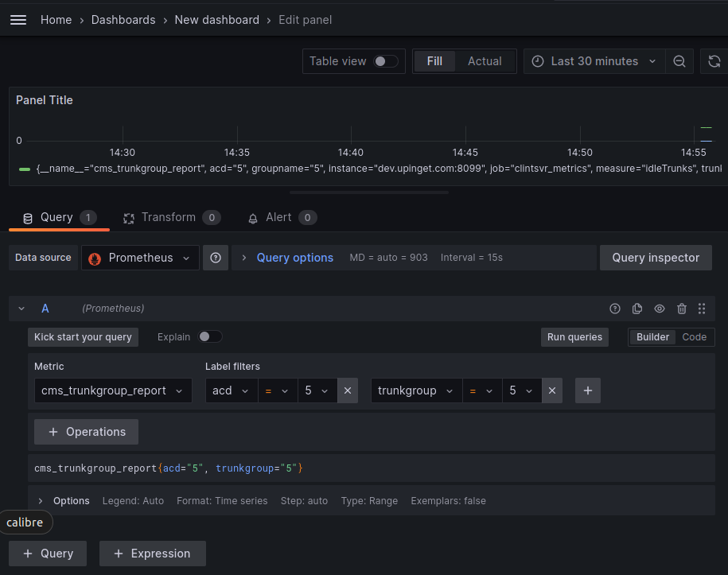
Task: Enable the Explain toggle
Action: click(210, 337)
